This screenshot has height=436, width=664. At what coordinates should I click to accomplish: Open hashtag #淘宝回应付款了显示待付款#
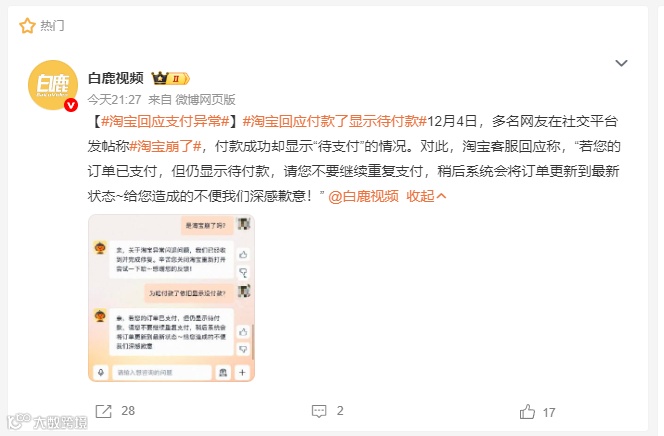(x=335, y=121)
